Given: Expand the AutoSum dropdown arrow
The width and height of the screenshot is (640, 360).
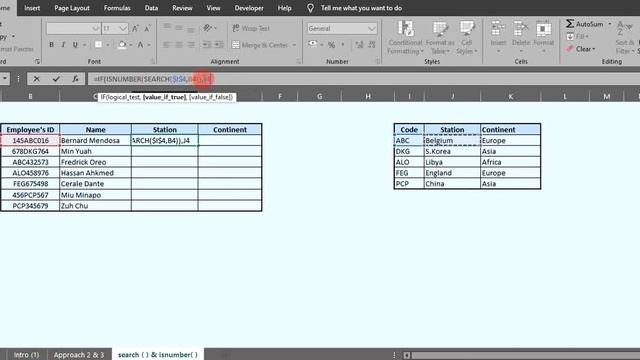Looking at the screenshot, I should coord(610,24).
